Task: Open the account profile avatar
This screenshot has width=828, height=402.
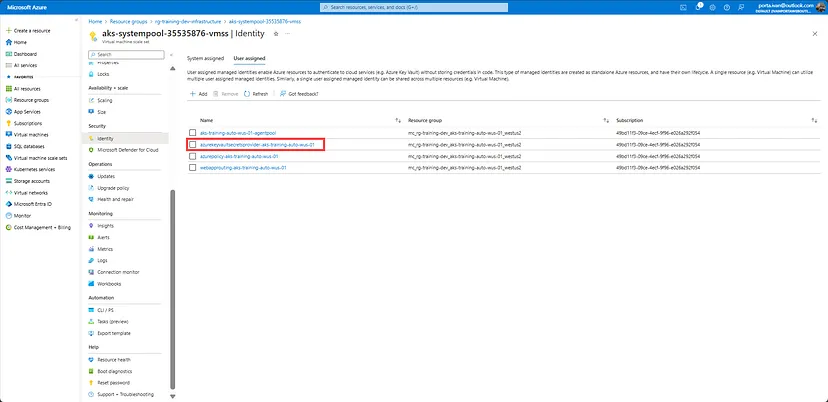Action: tap(821, 7)
